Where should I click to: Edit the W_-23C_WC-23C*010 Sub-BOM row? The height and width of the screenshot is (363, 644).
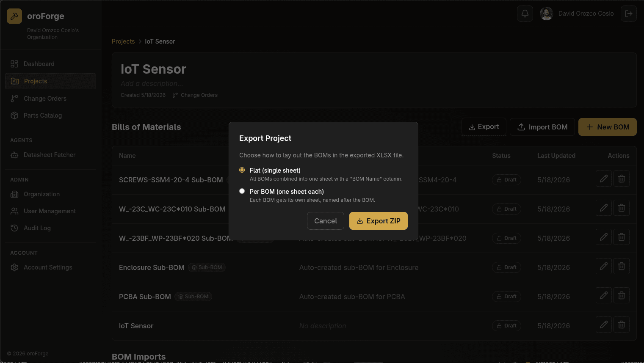604,208
